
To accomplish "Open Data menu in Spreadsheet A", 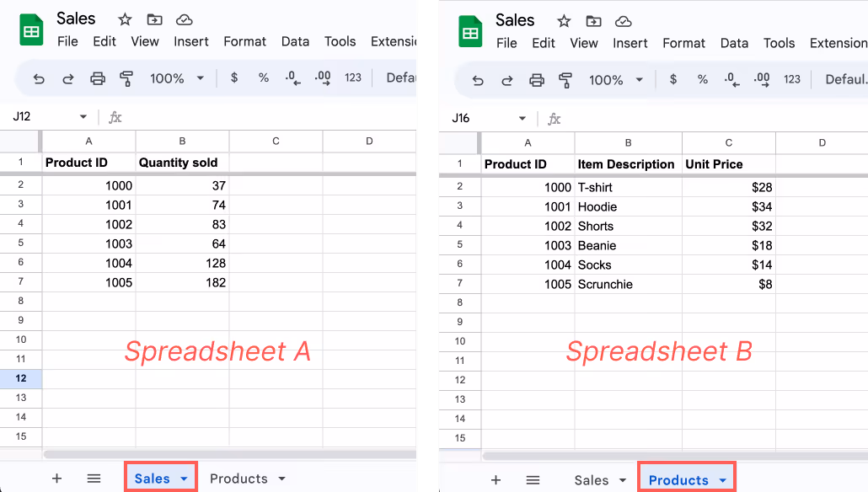I will pos(295,41).
